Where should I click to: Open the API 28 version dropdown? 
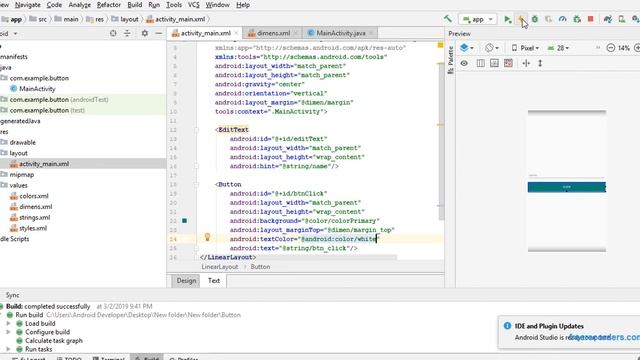tap(558, 48)
